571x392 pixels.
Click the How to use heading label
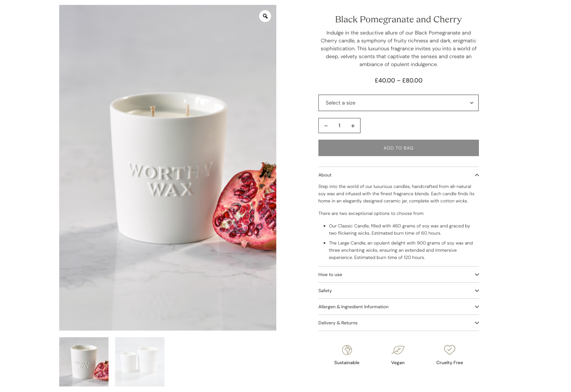coord(330,275)
